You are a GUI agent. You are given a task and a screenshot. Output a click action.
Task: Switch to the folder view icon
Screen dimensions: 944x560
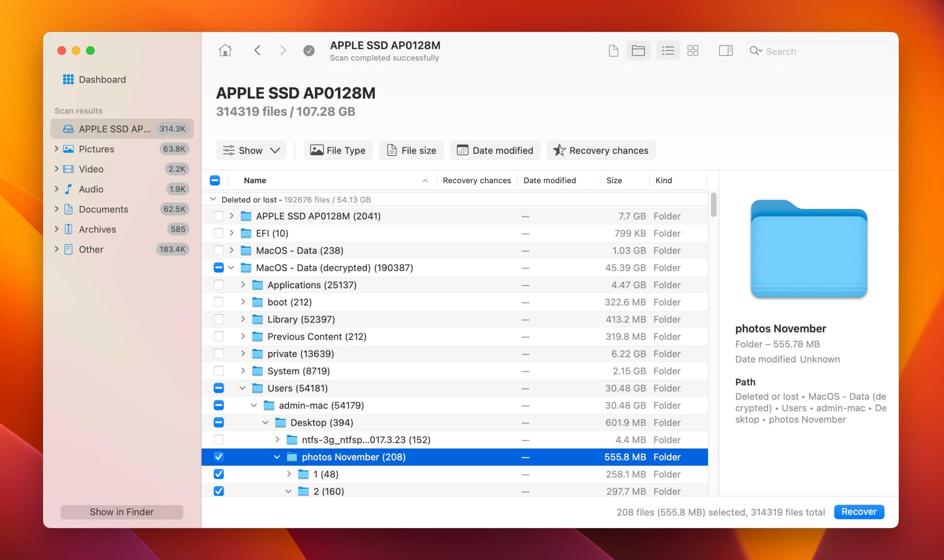[638, 51]
